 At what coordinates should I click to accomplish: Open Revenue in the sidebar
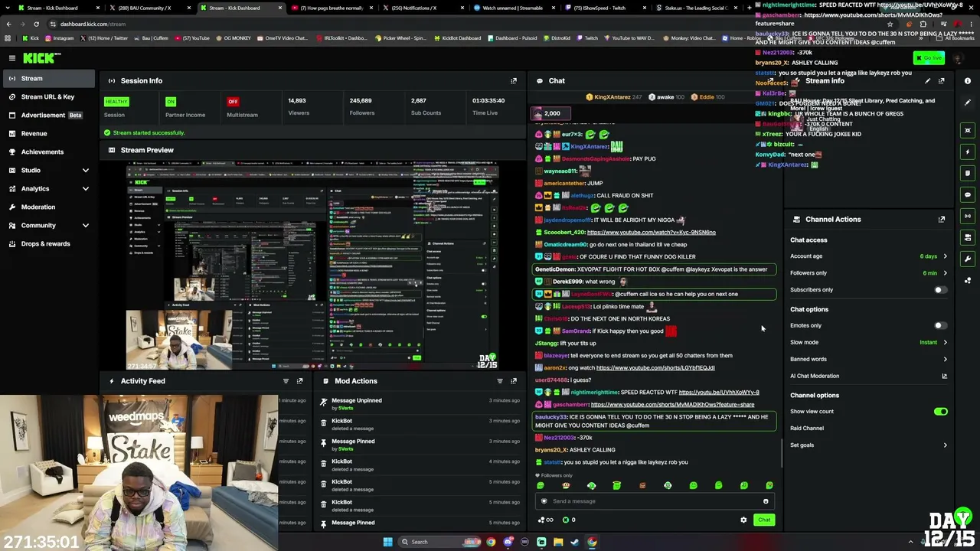click(48, 133)
